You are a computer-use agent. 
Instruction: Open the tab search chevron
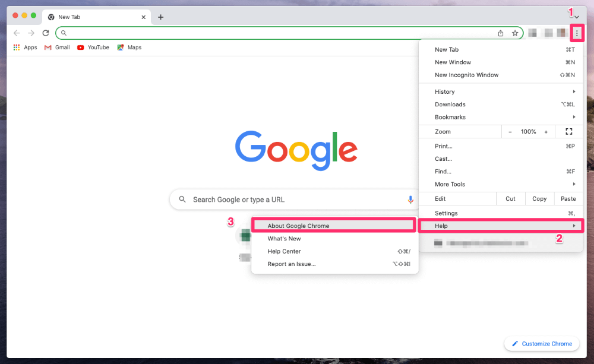coord(577,17)
